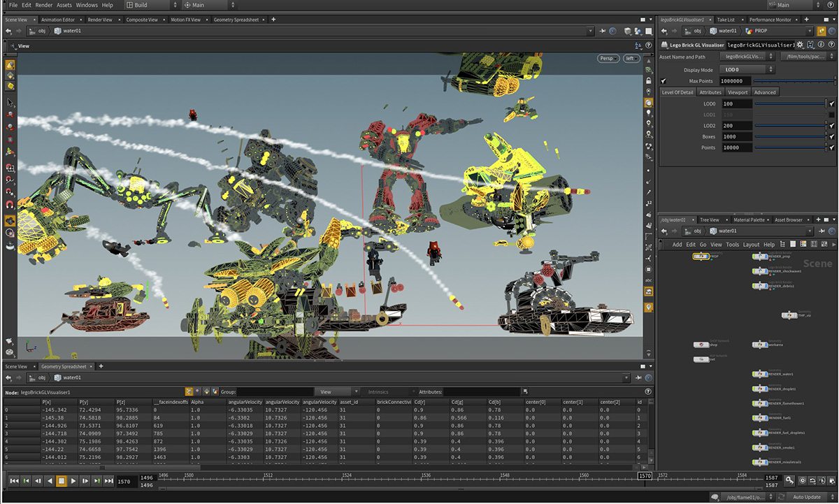This screenshot has height=504, width=839.
Task: Switch to the Geometry Spreadsheet tab at the top
Action: [x=236, y=20]
